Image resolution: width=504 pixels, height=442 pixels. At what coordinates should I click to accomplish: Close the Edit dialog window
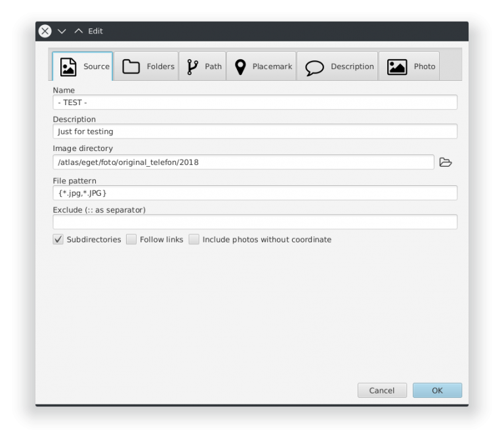45,32
